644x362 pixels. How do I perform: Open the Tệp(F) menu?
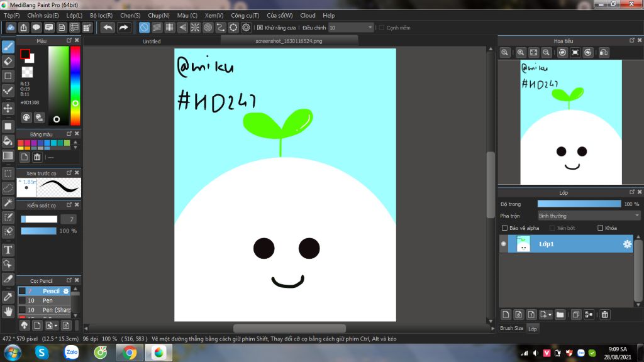(x=11, y=15)
